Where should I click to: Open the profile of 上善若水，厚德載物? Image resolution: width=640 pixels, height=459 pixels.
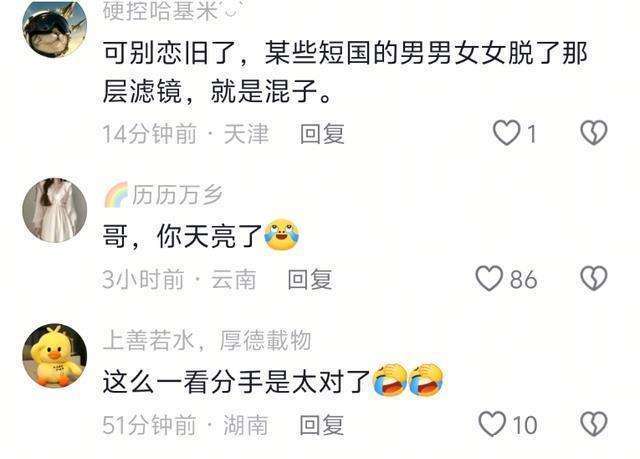coord(207,340)
